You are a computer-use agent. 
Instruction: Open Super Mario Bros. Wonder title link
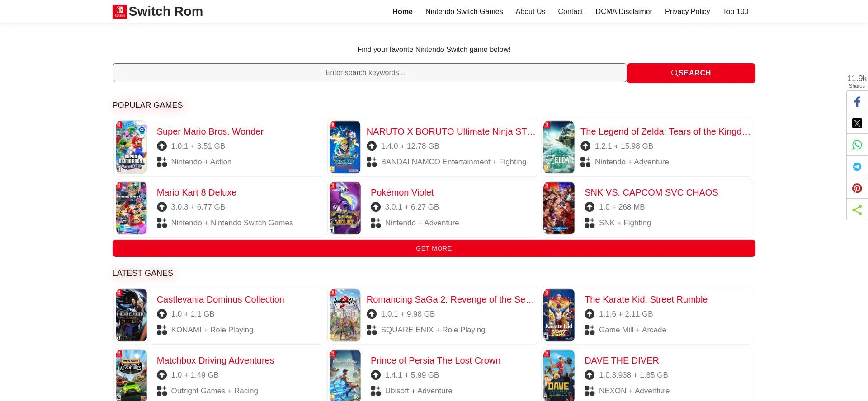coord(210,131)
